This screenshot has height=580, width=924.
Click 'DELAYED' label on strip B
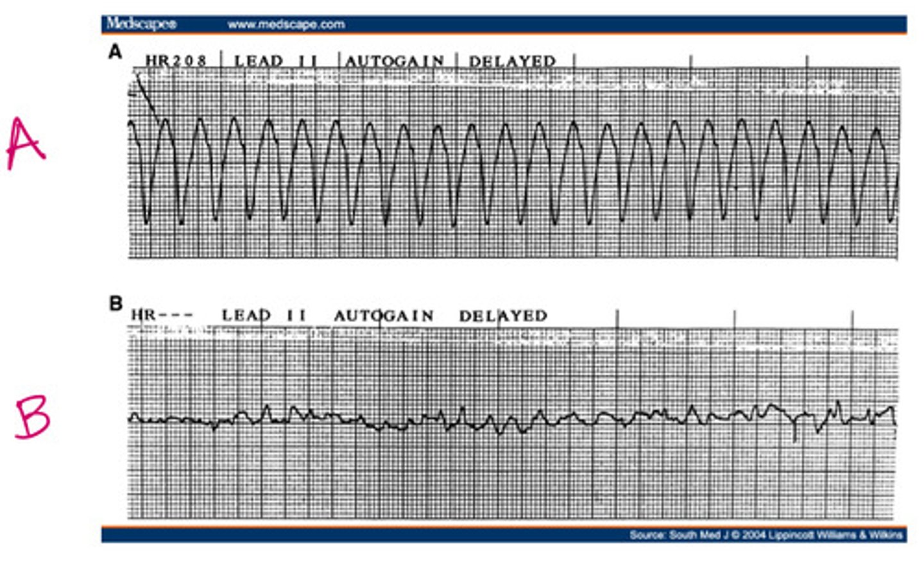pyautogui.click(x=503, y=316)
